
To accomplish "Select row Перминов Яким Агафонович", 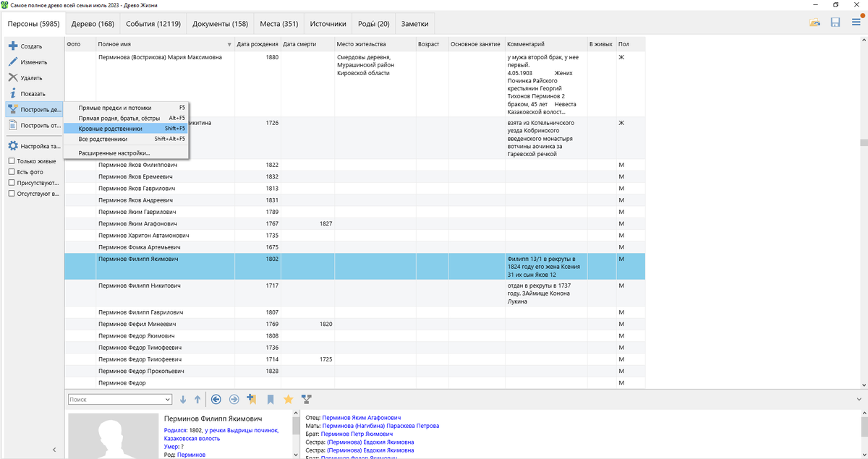I will tap(354, 223).
